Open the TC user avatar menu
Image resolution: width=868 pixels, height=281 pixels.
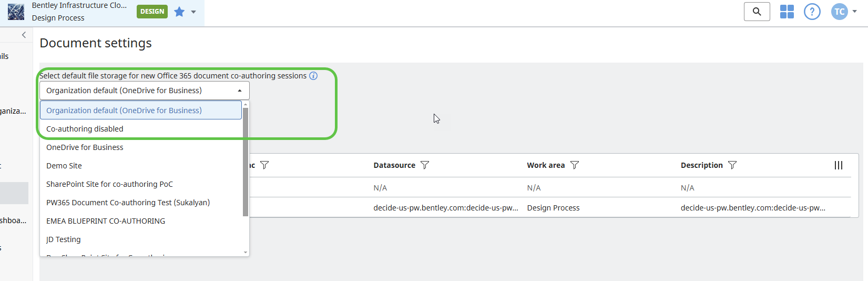point(840,12)
